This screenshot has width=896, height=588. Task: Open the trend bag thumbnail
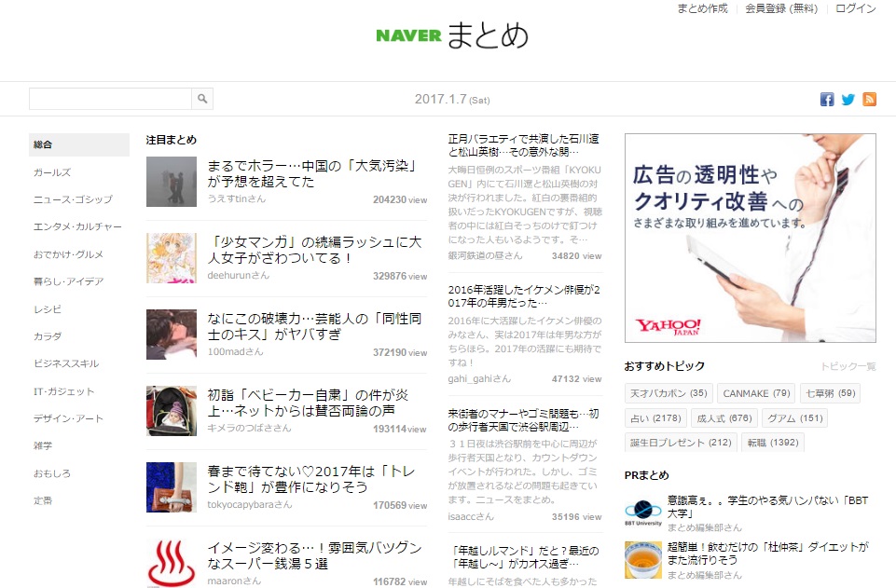172,487
